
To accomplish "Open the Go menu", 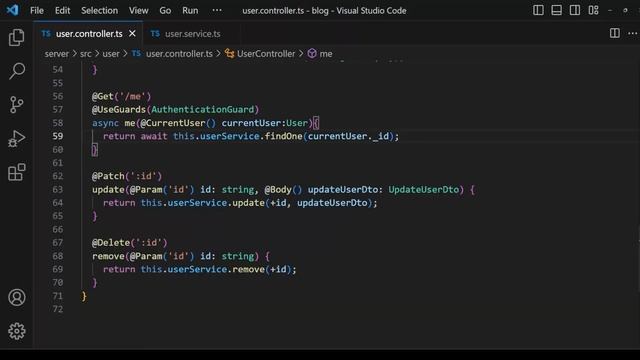I will 165,11.
